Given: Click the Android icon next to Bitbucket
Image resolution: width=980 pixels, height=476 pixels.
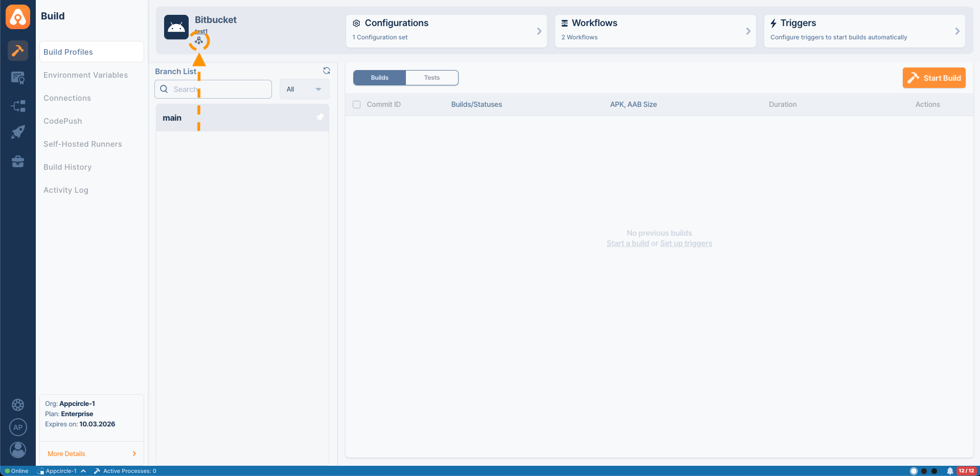Looking at the screenshot, I should coord(176,27).
